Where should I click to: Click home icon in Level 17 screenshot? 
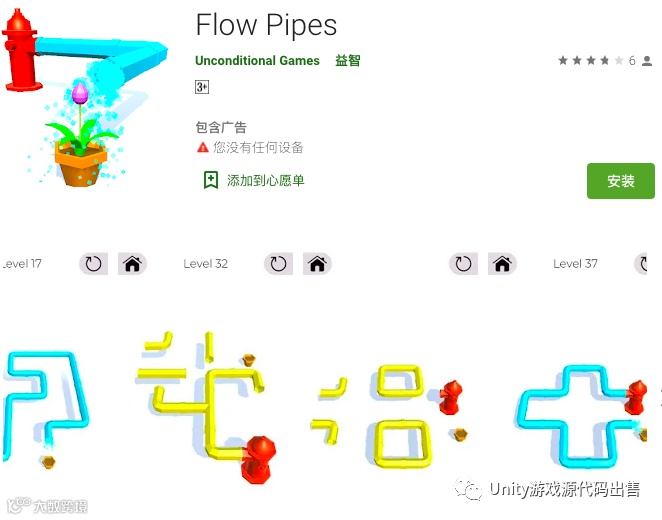tap(132, 264)
